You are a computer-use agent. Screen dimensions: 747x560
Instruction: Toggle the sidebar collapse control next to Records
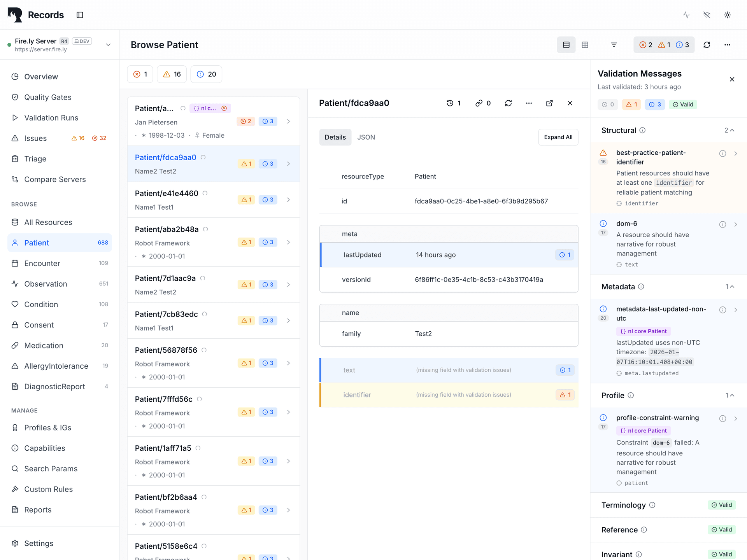tap(80, 15)
